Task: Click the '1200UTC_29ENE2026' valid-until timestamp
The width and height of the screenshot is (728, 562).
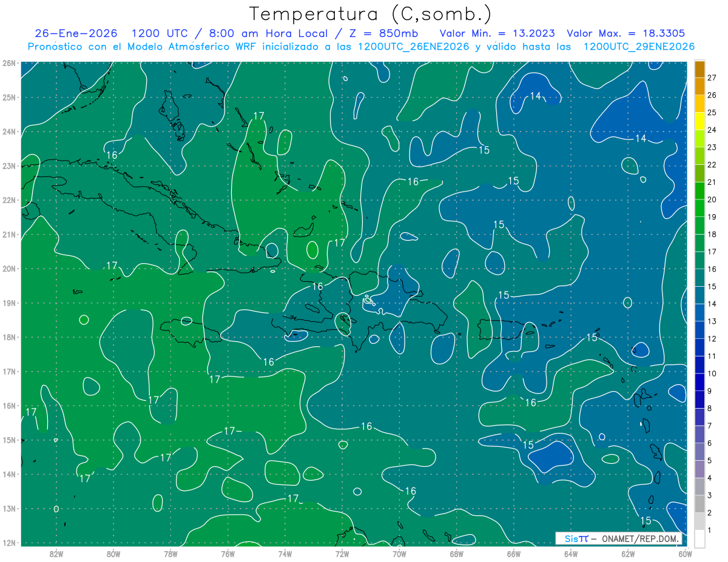Action: tap(639, 47)
